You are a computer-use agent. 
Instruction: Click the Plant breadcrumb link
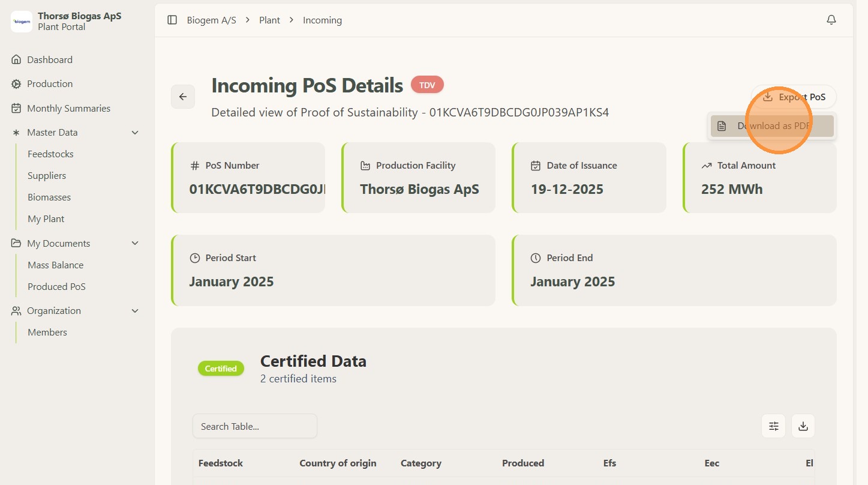click(x=269, y=20)
